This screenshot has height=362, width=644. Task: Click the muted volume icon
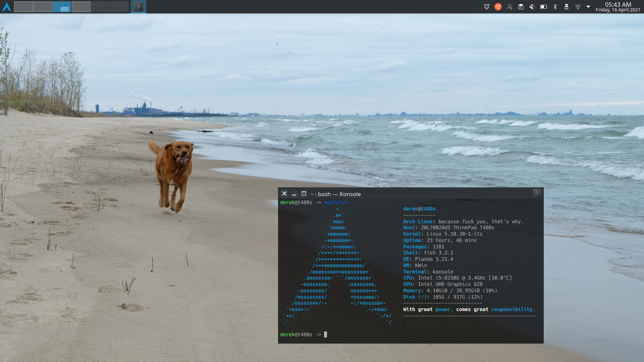532,7
